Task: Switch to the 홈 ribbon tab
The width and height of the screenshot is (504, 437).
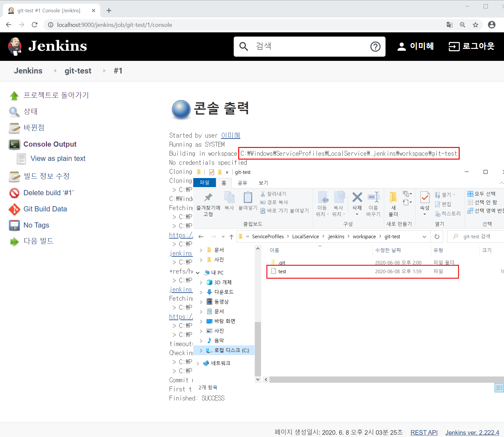Action: [x=224, y=183]
